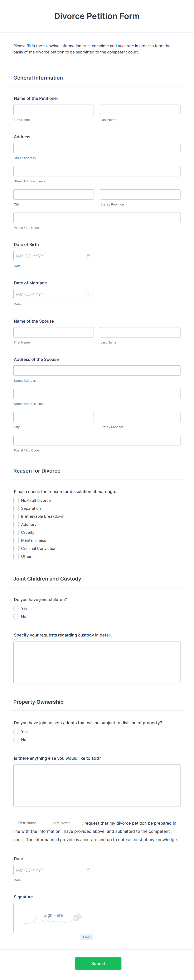Click the petitioner's First Name input
Screen dimensions: 194x980
coord(53,110)
